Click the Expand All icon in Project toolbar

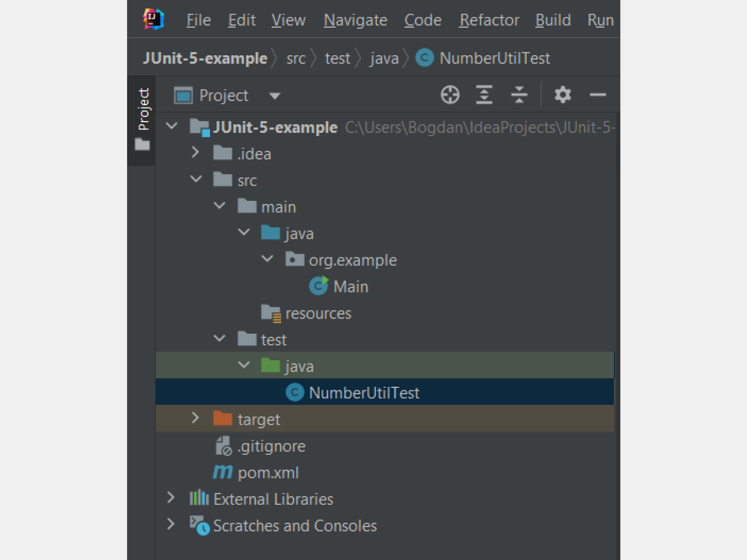[484, 95]
